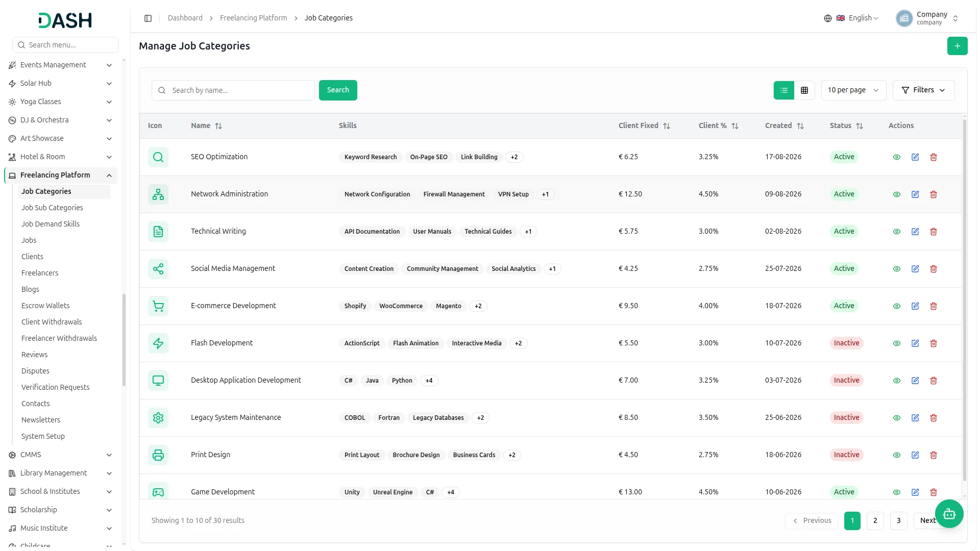Open Freelancing Platform breadcrumb link
Screen dimensions: 980x551
(x=253, y=18)
